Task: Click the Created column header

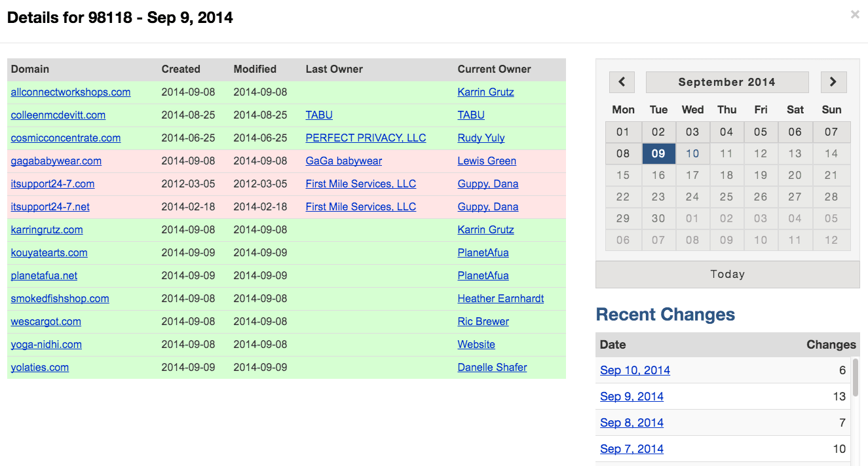Action: [x=181, y=69]
